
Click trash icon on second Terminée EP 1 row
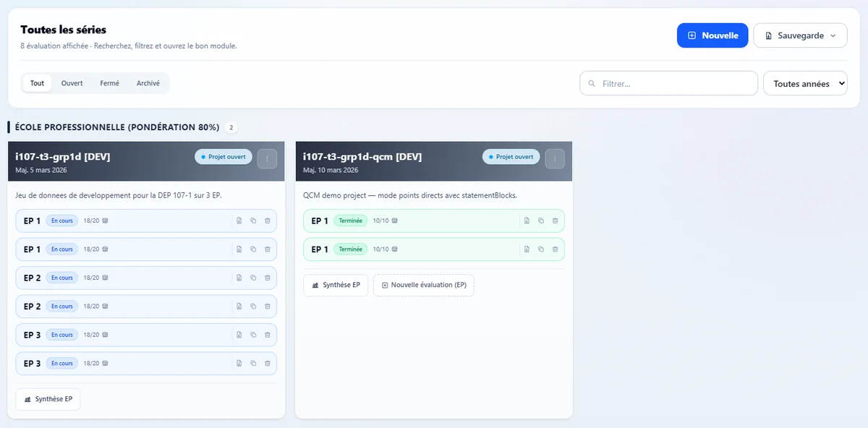(x=555, y=249)
